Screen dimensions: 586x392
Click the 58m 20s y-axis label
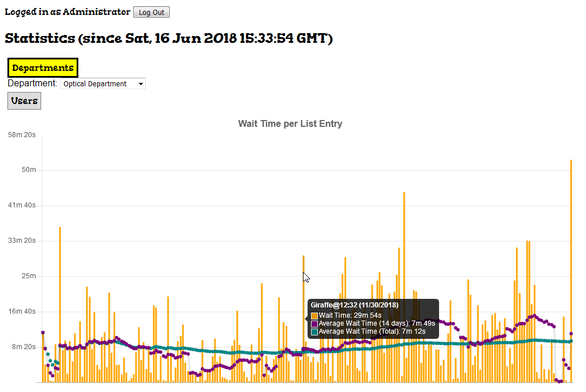[x=22, y=135]
